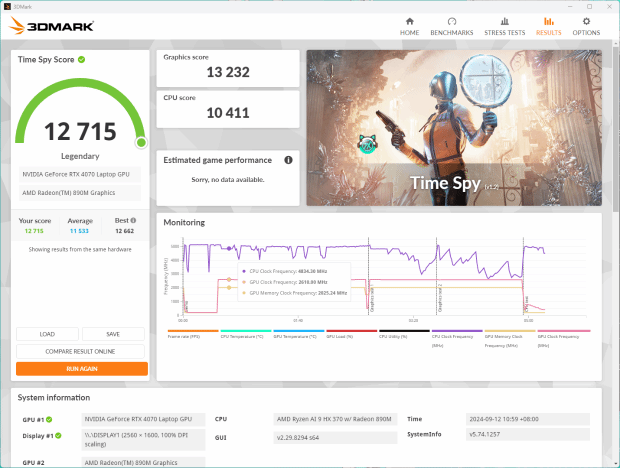Minimize the 3DMark window

[570, 7]
